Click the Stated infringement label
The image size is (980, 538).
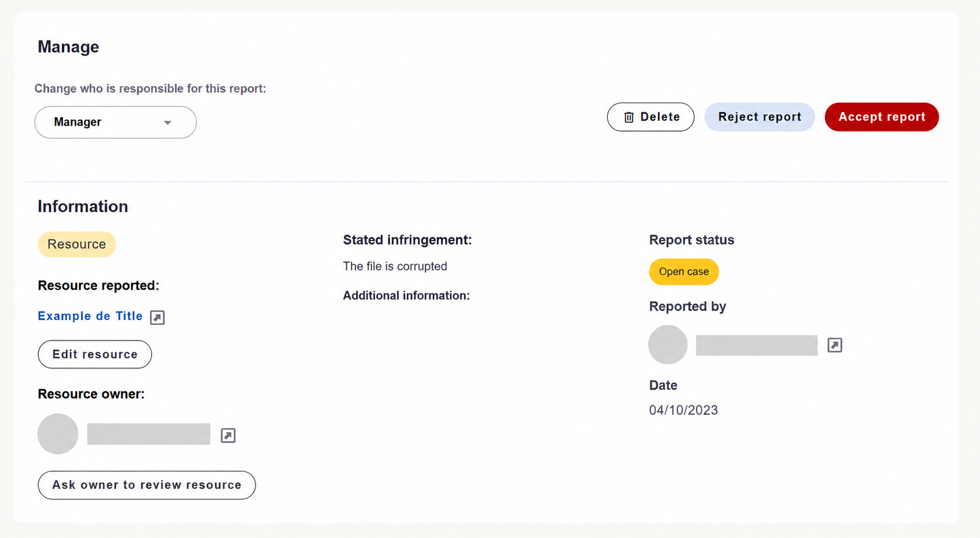(x=408, y=240)
